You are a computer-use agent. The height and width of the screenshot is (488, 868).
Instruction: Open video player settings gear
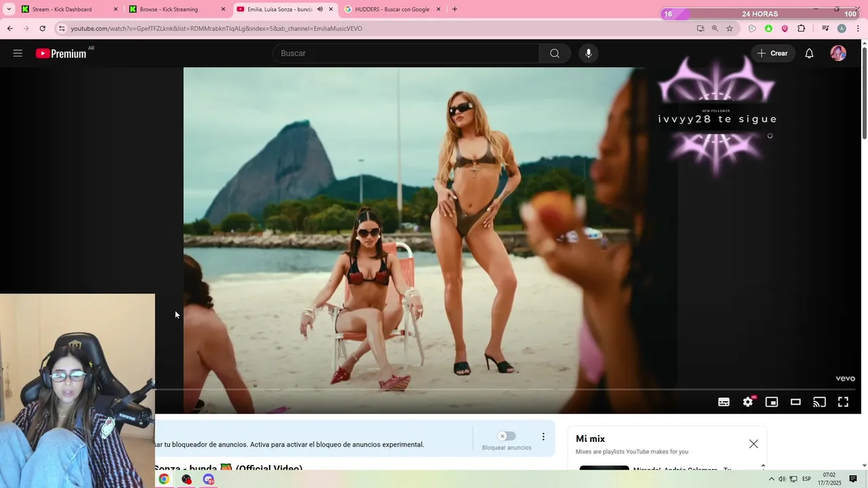[748, 402]
